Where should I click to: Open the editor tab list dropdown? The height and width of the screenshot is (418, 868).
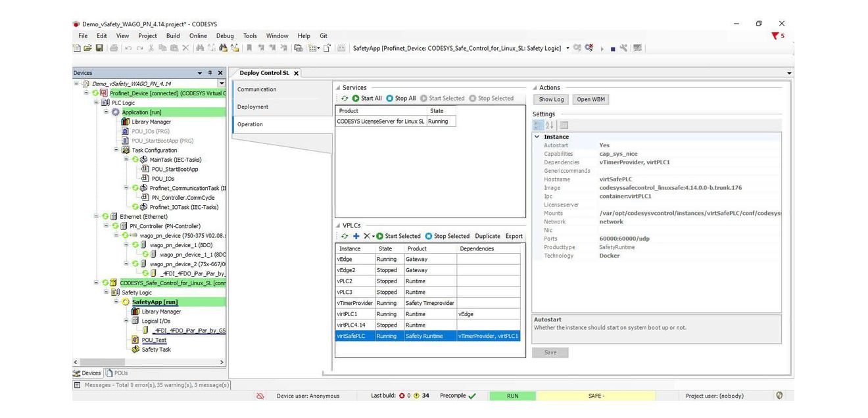click(790, 73)
